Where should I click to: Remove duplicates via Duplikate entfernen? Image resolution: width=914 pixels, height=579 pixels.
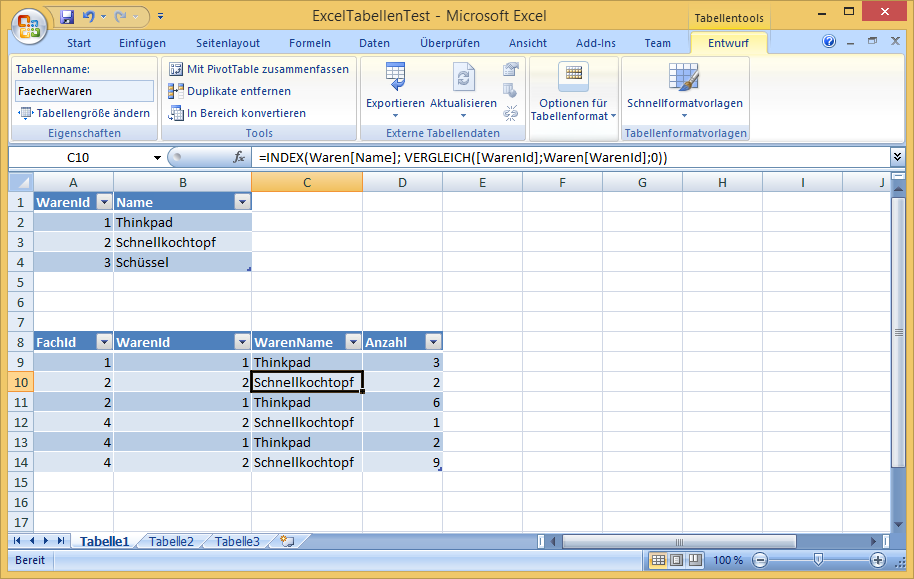click(230, 91)
